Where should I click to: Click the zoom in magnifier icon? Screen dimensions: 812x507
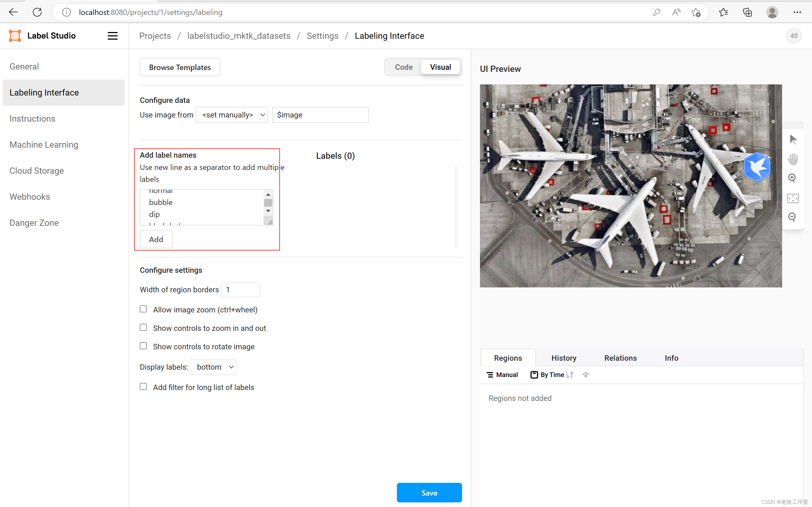pos(792,178)
